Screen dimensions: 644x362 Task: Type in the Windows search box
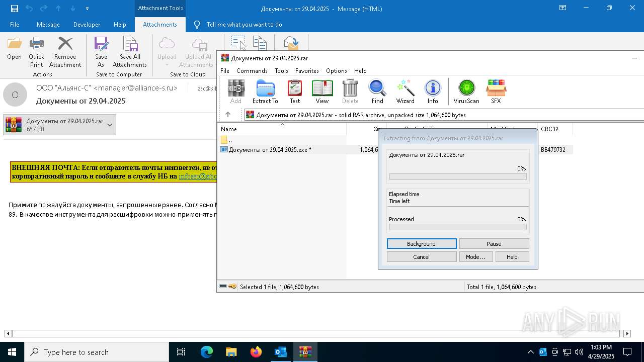point(97,352)
